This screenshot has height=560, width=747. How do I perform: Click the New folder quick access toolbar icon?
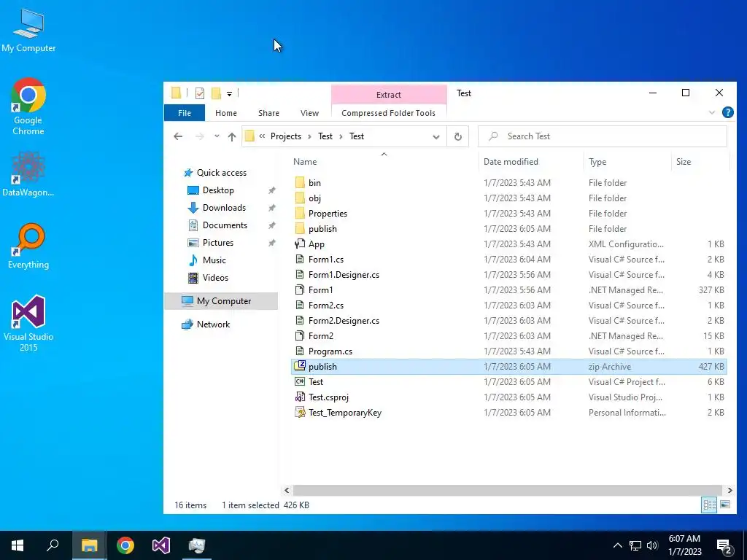click(216, 93)
